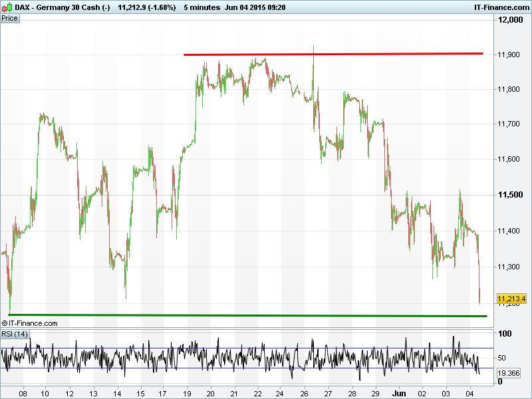Click the 11,212.9 (-1.68%) price readout
The height and width of the screenshot is (399, 532).
pos(147,7)
